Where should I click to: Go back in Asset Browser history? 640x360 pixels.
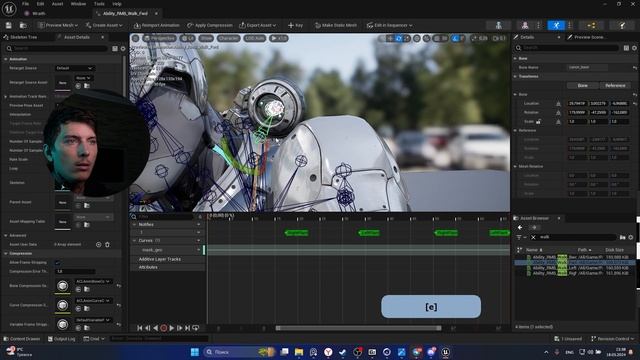[520, 227]
